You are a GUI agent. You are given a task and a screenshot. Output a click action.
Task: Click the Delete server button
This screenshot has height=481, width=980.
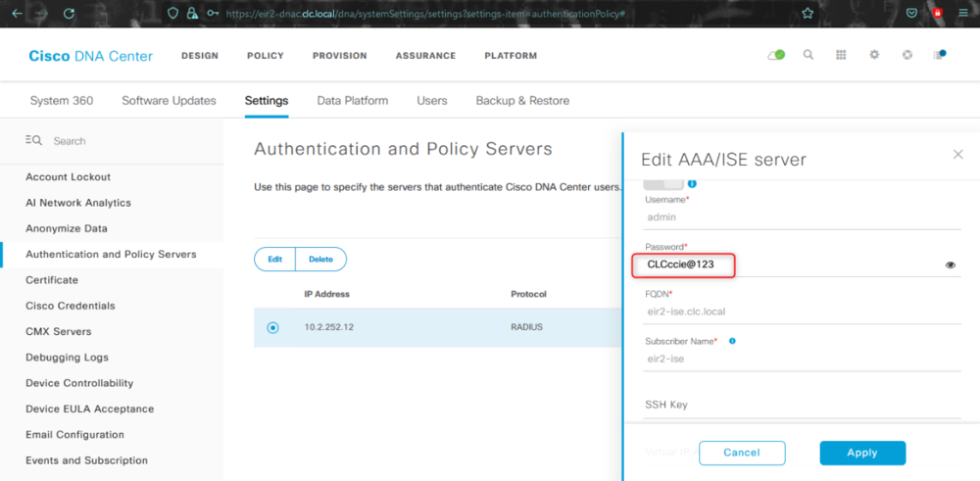click(x=320, y=260)
